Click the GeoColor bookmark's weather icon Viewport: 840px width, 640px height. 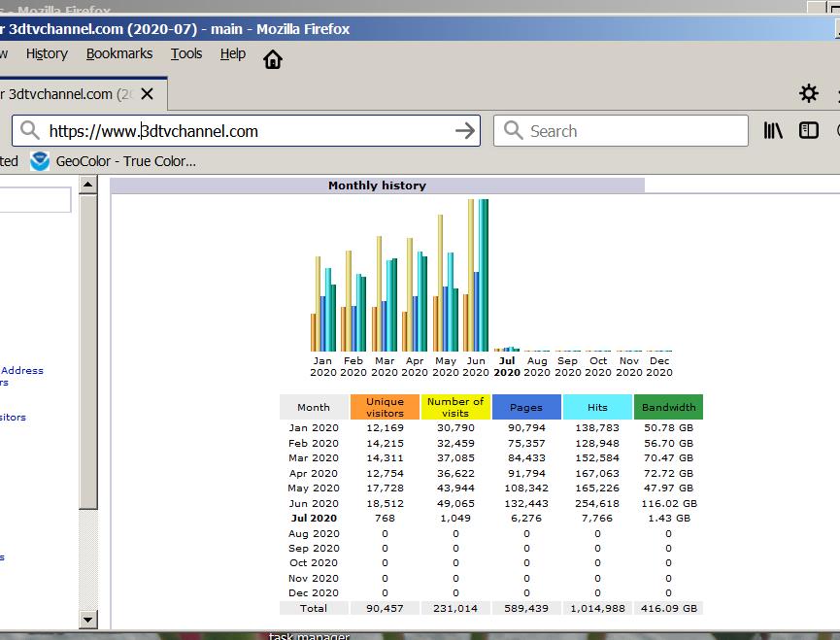click(40, 161)
